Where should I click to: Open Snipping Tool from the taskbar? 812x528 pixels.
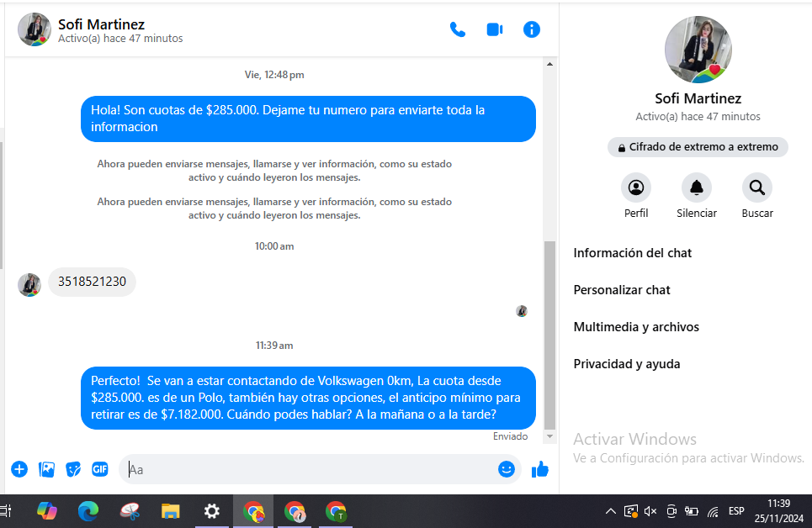click(x=130, y=511)
